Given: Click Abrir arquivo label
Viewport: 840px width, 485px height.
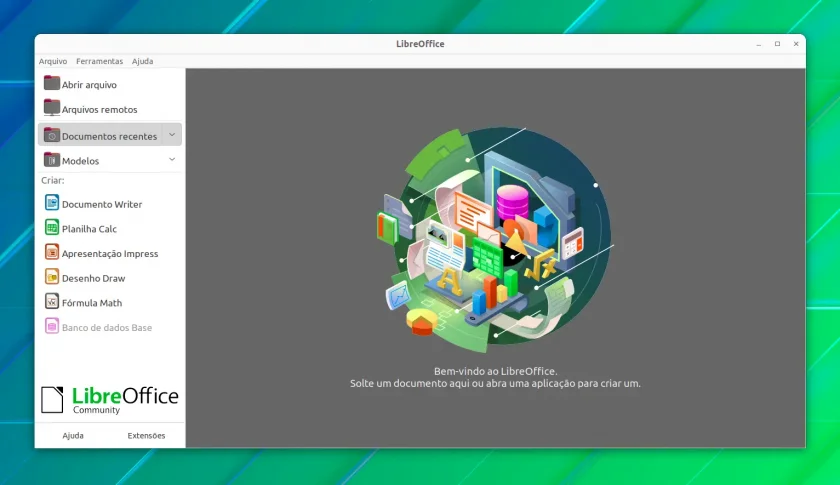Looking at the screenshot, I should (89, 85).
